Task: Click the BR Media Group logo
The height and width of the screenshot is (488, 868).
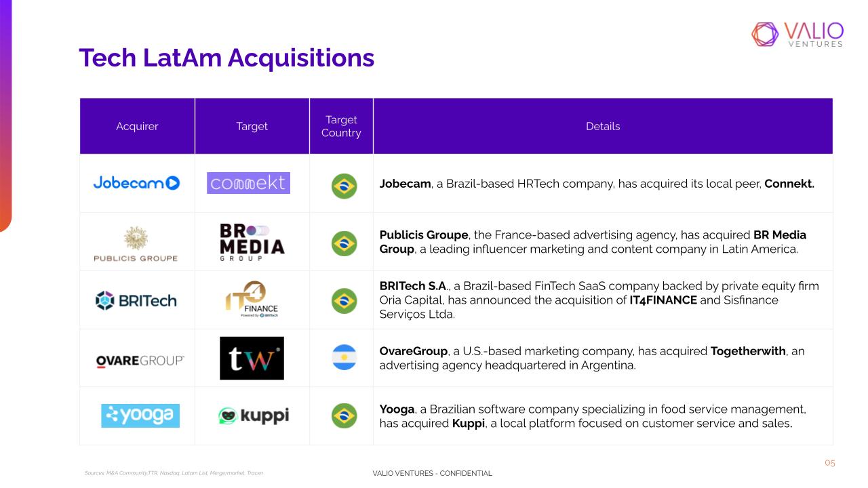Action: pos(252,243)
